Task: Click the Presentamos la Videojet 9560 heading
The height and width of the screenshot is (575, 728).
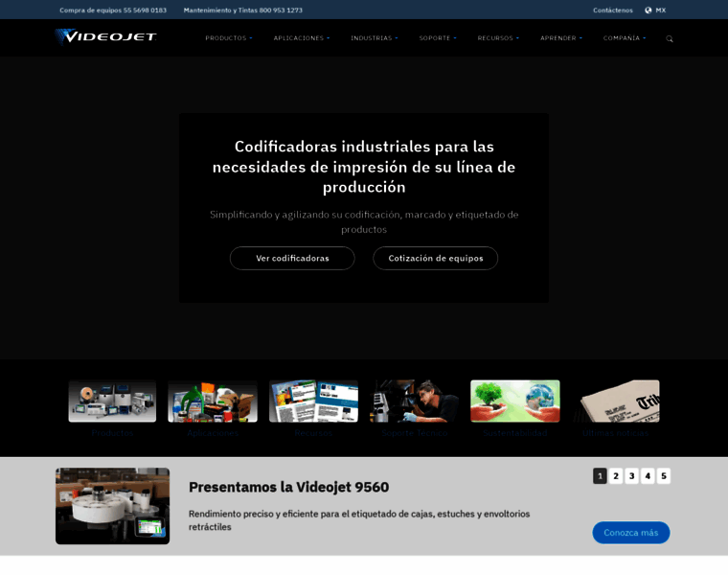Action: (x=288, y=487)
